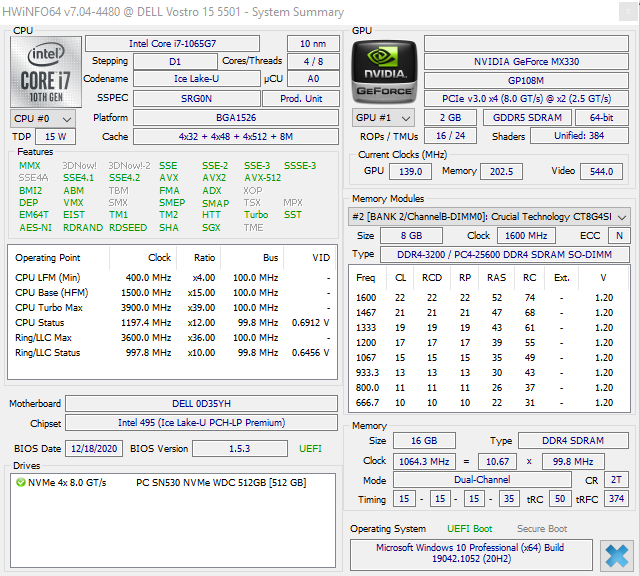Select the 1600 frequency timing row
This screenshot has width=640, height=576.
click(489, 298)
